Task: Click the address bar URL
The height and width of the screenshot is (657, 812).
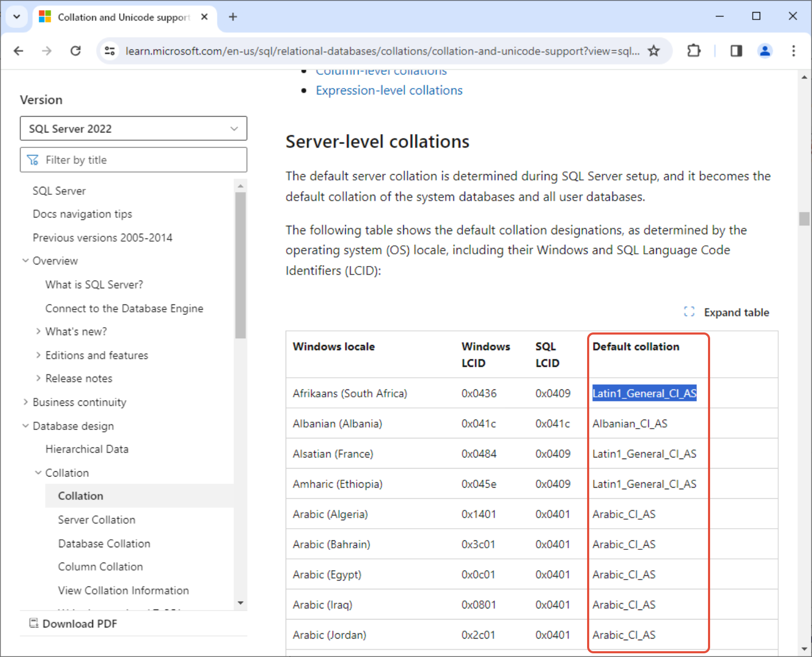Action: coord(382,51)
